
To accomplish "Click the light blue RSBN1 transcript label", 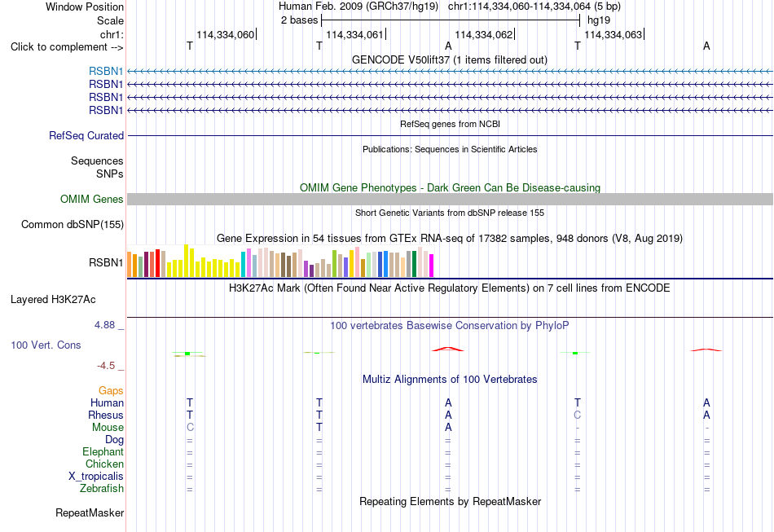I will pyautogui.click(x=106, y=72).
